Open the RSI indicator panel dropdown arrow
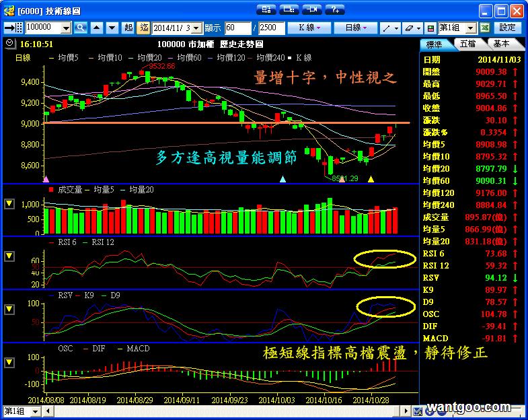528x420 pixels. point(9,256)
